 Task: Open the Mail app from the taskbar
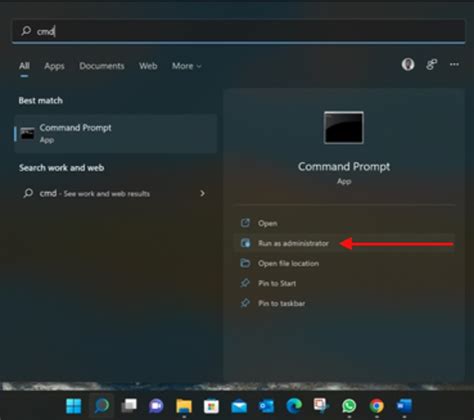point(239,406)
